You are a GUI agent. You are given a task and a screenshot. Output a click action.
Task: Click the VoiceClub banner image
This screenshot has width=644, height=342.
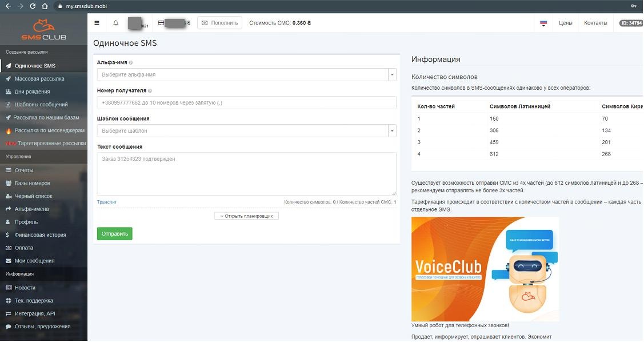pos(485,269)
